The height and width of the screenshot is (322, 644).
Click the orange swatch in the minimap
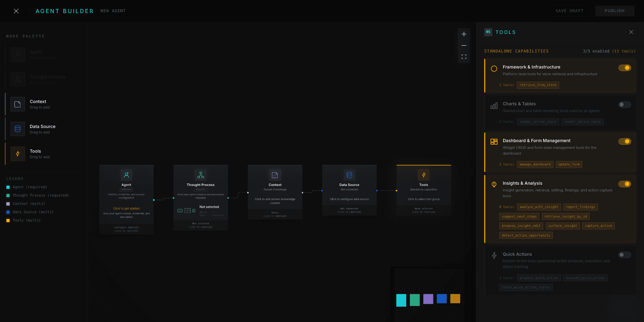point(455,299)
